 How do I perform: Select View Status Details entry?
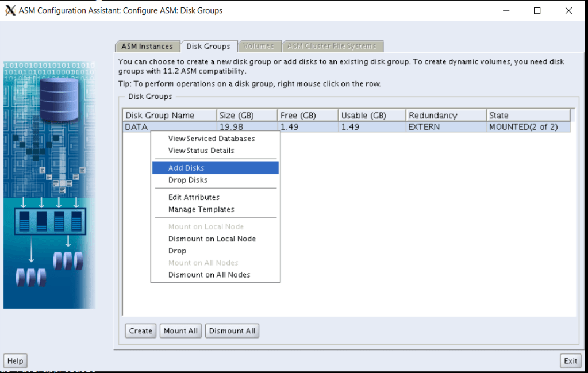[x=201, y=151]
